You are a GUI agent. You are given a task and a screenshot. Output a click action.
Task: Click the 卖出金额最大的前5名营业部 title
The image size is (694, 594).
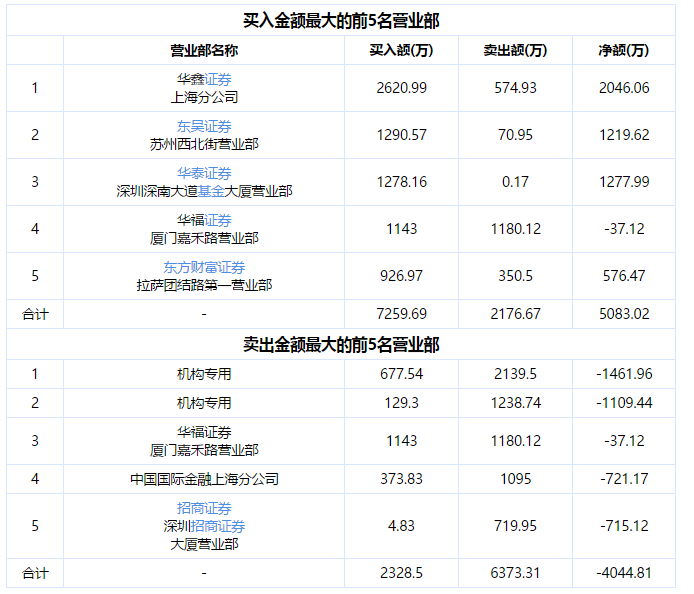[x=341, y=344]
